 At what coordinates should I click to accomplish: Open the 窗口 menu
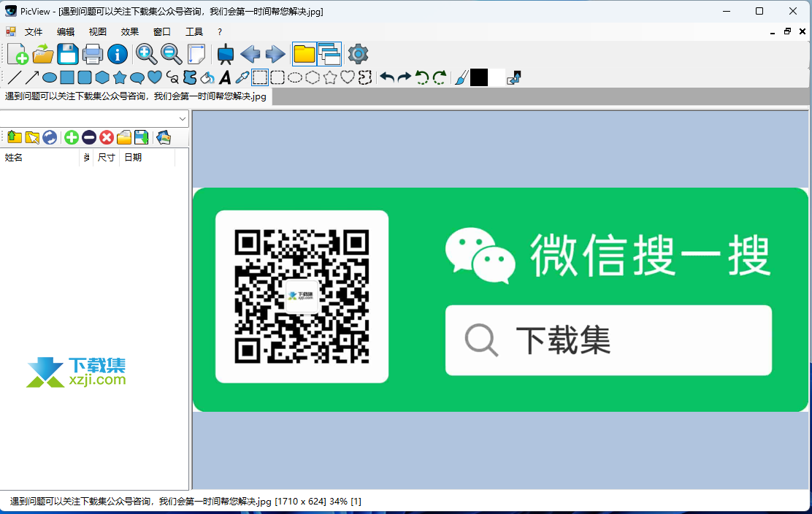point(162,31)
